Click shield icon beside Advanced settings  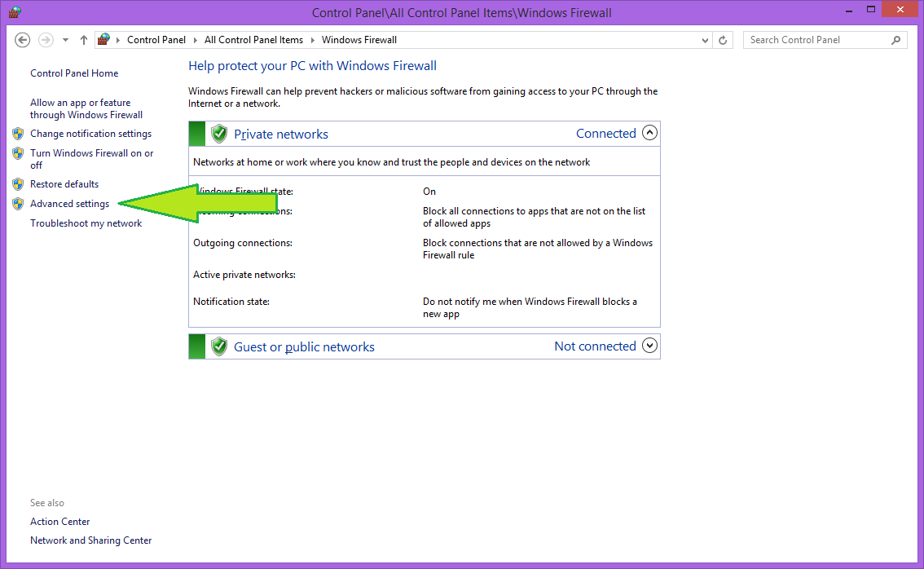click(x=18, y=204)
